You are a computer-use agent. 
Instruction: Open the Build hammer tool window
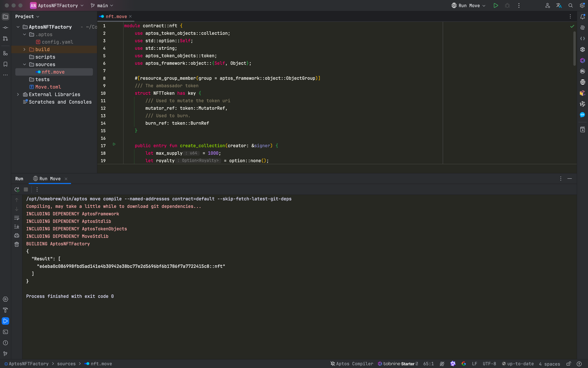coord(5,310)
